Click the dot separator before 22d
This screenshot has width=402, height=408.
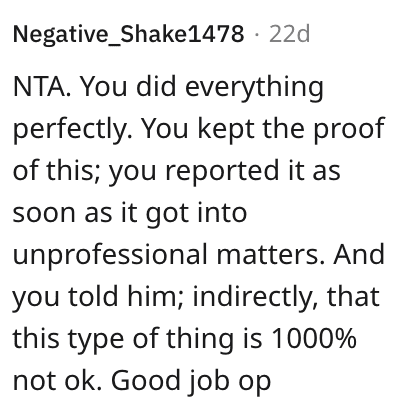pyautogui.click(x=257, y=34)
